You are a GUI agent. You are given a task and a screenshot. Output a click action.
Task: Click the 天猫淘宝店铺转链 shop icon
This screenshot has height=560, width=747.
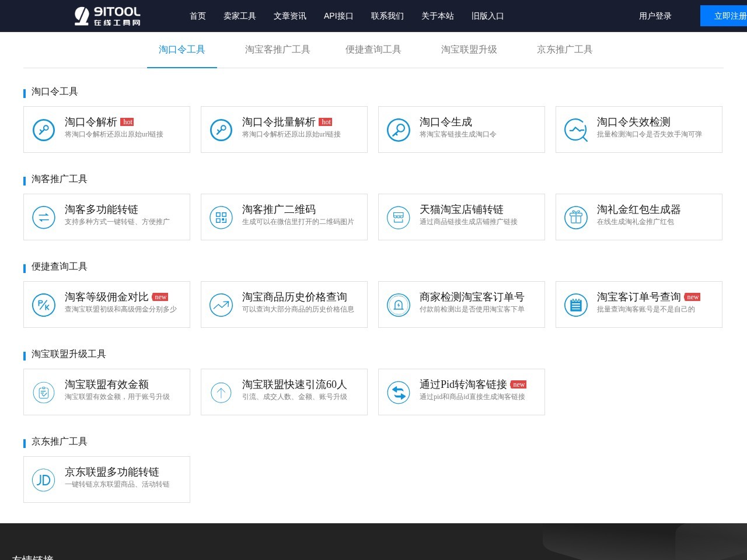tap(398, 217)
